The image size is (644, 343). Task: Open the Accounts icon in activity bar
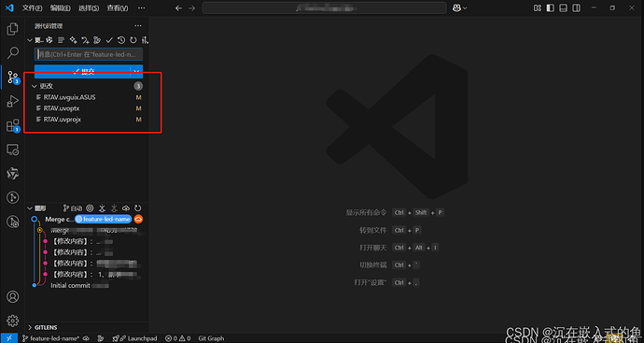(13, 296)
